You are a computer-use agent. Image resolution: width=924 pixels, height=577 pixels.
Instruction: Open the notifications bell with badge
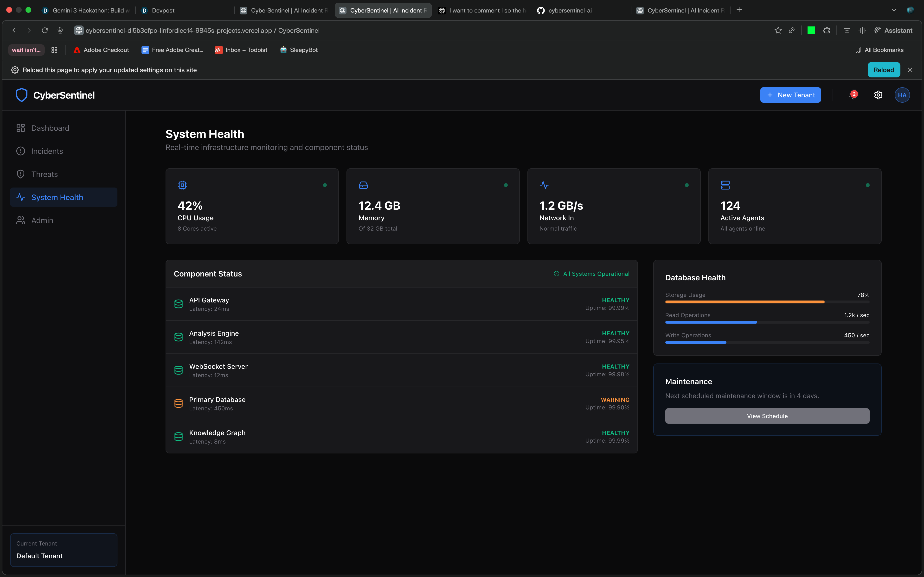pyautogui.click(x=852, y=95)
